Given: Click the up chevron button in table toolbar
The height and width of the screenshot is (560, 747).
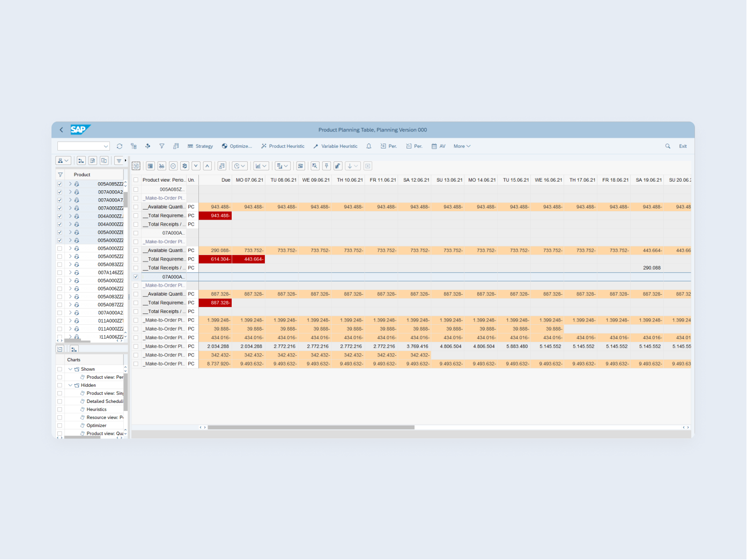Looking at the screenshot, I should 208,166.
